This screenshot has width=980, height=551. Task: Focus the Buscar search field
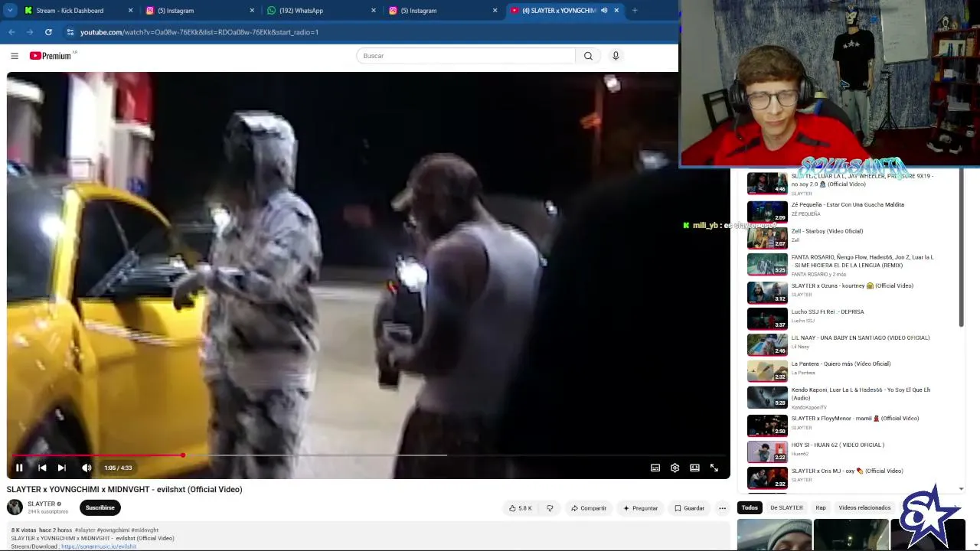pyautogui.click(x=465, y=56)
